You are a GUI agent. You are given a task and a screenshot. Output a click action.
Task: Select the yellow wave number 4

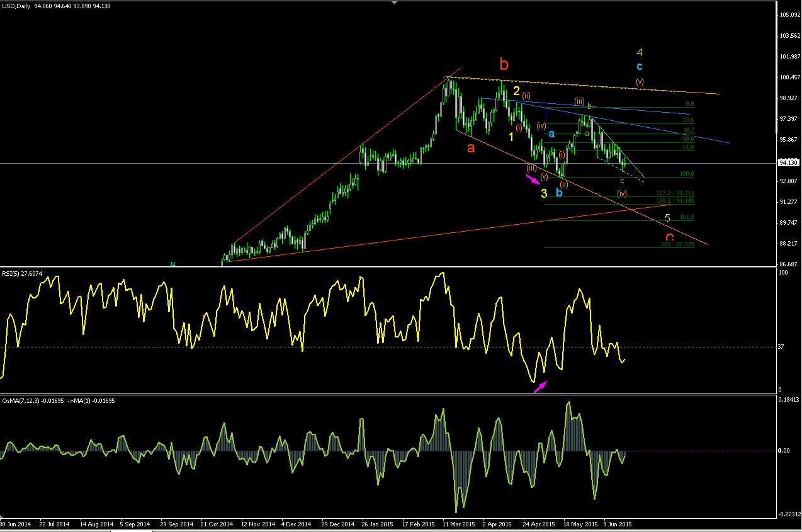(x=639, y=52)
